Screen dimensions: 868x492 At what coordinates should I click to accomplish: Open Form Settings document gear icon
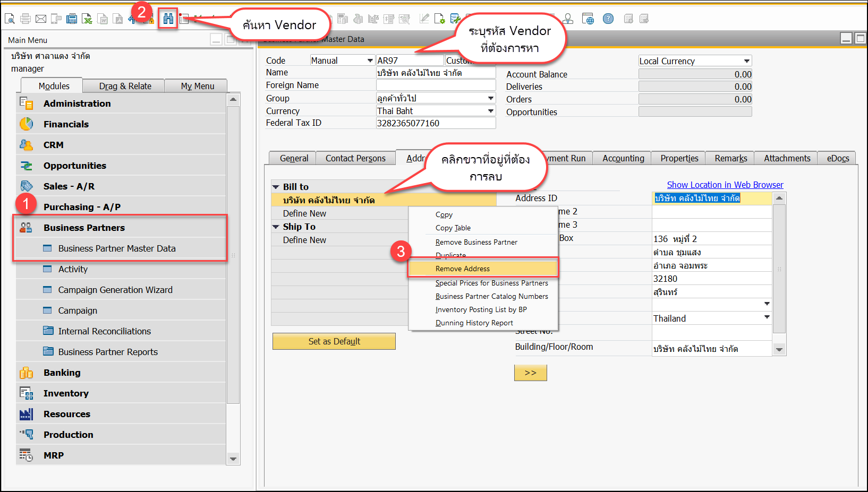(x=439, y=19)
